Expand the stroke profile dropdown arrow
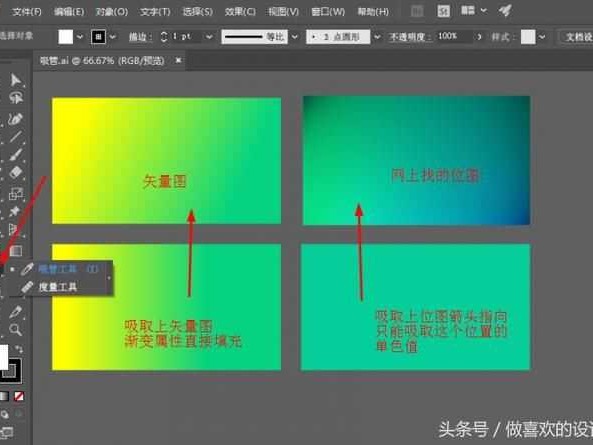This screenshot has height=445, width=593. (295, 37)
